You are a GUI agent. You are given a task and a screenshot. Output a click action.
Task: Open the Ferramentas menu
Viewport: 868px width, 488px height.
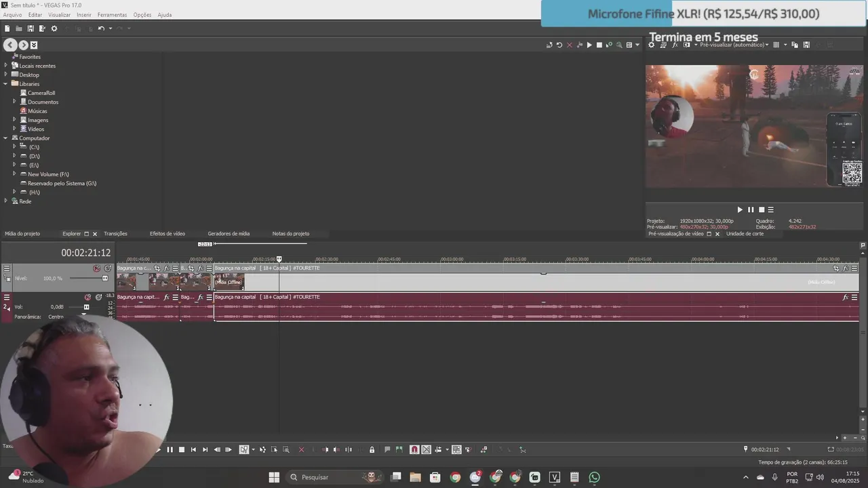tap(112, 14)
